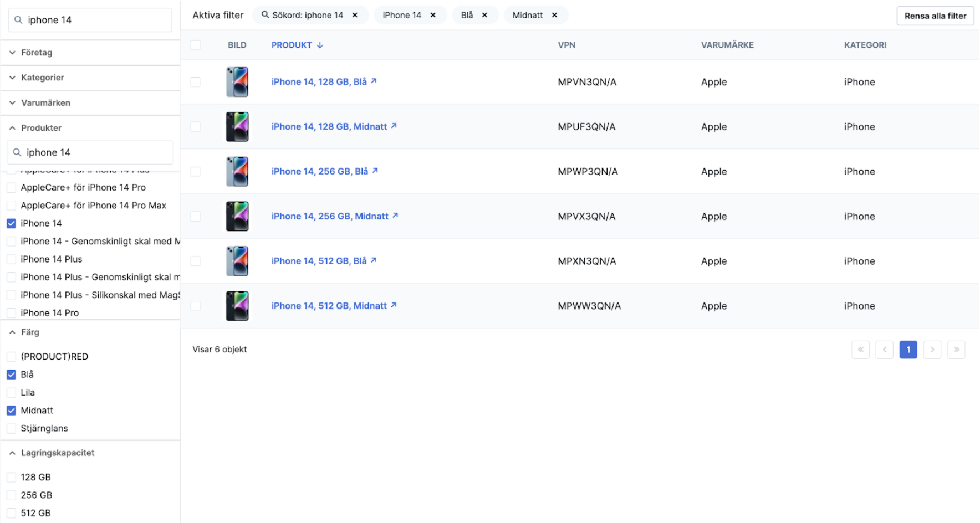Open product link iPhone 14, 512 GB, Midnatt
Image resolution: width=980 pixels, height=523 pixels.
pos(329,306)
